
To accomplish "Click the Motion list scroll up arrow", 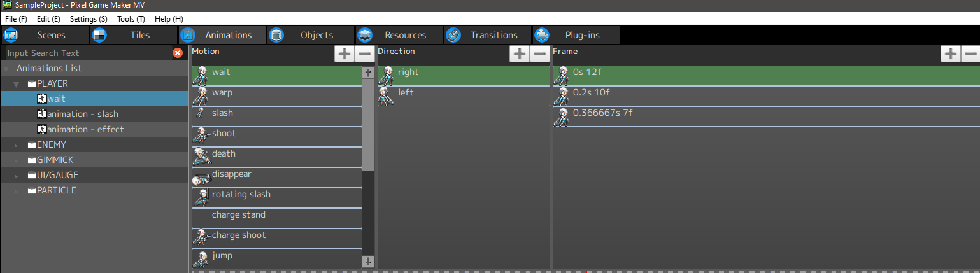I will (x=368, y=73).
